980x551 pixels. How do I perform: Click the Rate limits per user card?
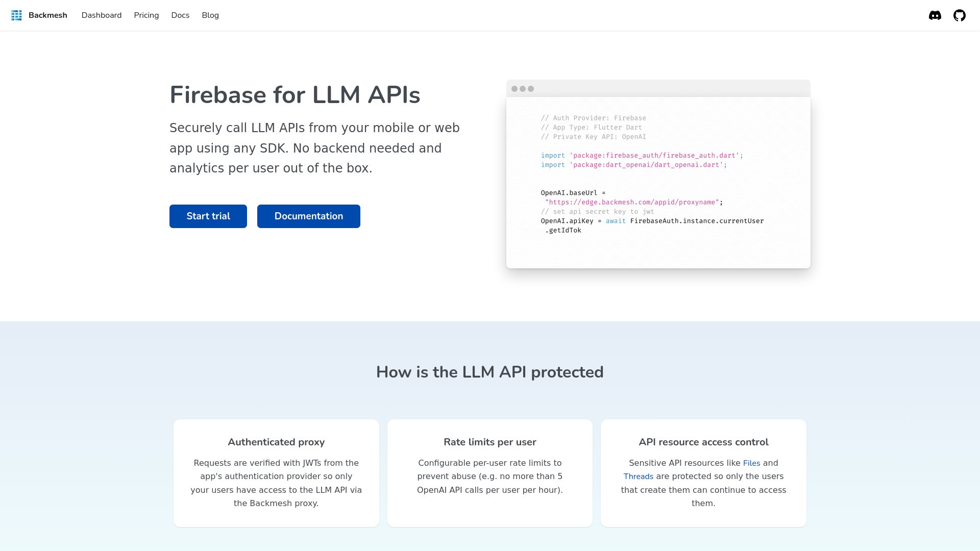tap(490, 473)
